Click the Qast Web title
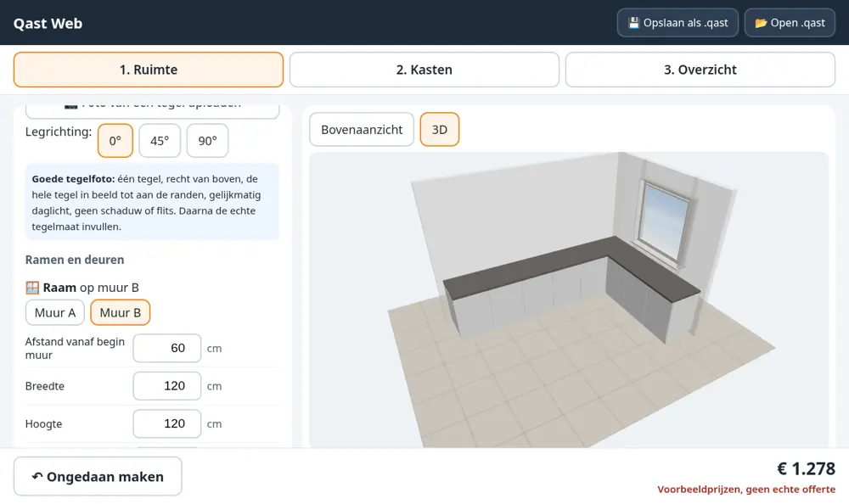Screen dimensions: 849x504 click(48, 23)
